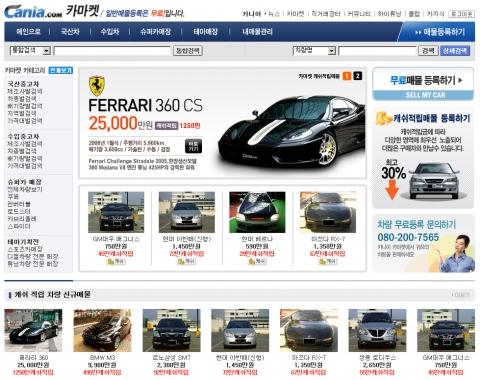Click the 더보기 link in new listings header
Screen dimensions: 480x380
(x=461, y=295)
